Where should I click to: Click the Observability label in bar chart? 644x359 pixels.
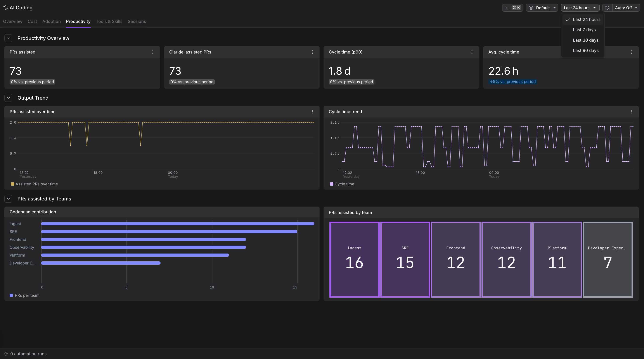[x=22, y=247]
